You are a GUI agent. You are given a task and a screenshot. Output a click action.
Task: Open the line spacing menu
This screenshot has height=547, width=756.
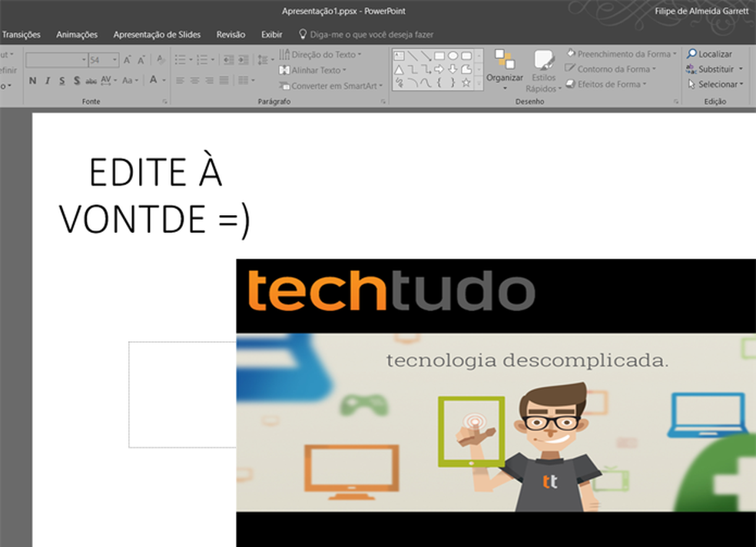(x=265, y=60)
